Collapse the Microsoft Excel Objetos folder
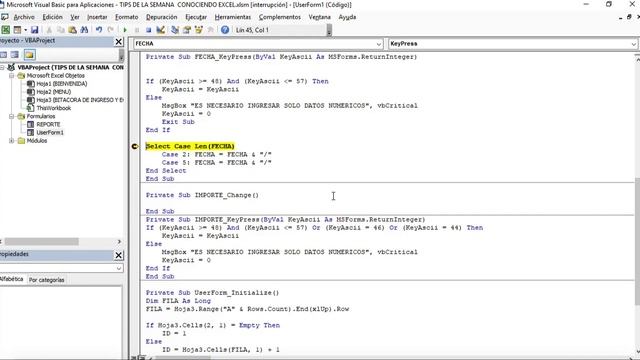 point(12,76)
